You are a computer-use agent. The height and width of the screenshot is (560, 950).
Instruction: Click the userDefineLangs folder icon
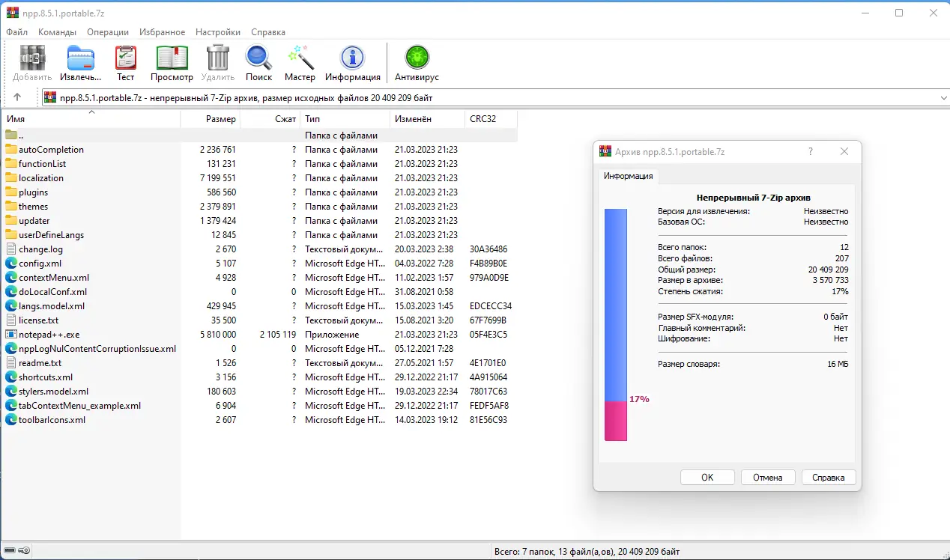[x=11, y=234]
